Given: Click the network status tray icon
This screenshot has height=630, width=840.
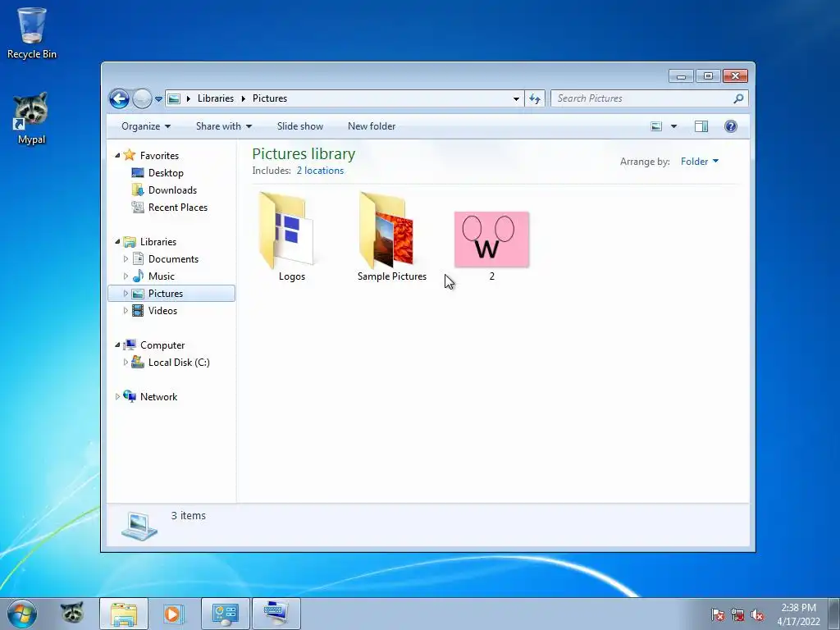Looking at the screenshot, I should coord(737,614).
